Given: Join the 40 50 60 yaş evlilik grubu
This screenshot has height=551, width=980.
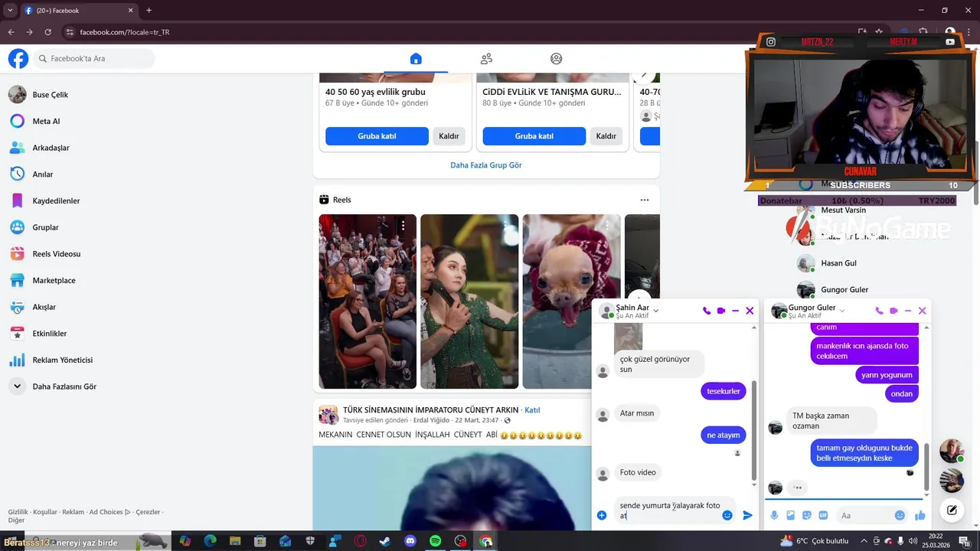Looking at the screenshot, I should [x=377, y=136].
